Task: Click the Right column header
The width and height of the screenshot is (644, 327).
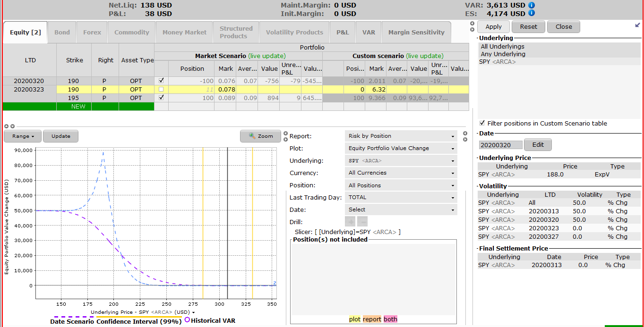Action: (105, 60)
